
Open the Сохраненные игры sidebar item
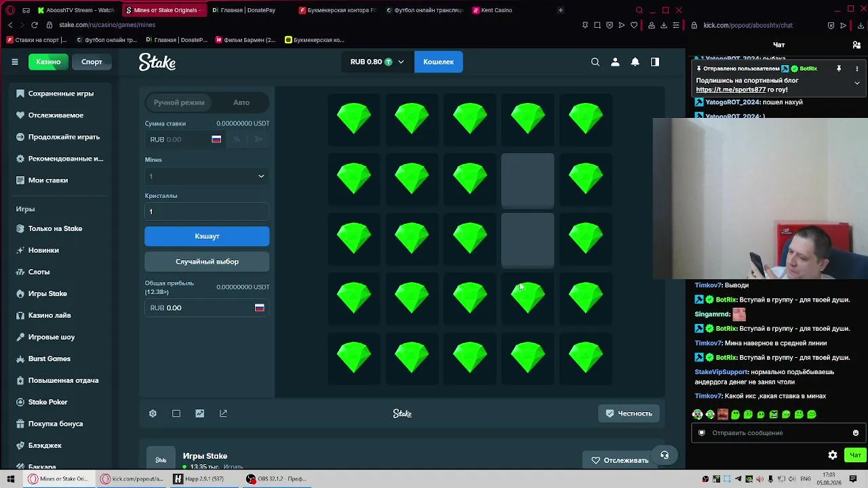tap(61, 94)
